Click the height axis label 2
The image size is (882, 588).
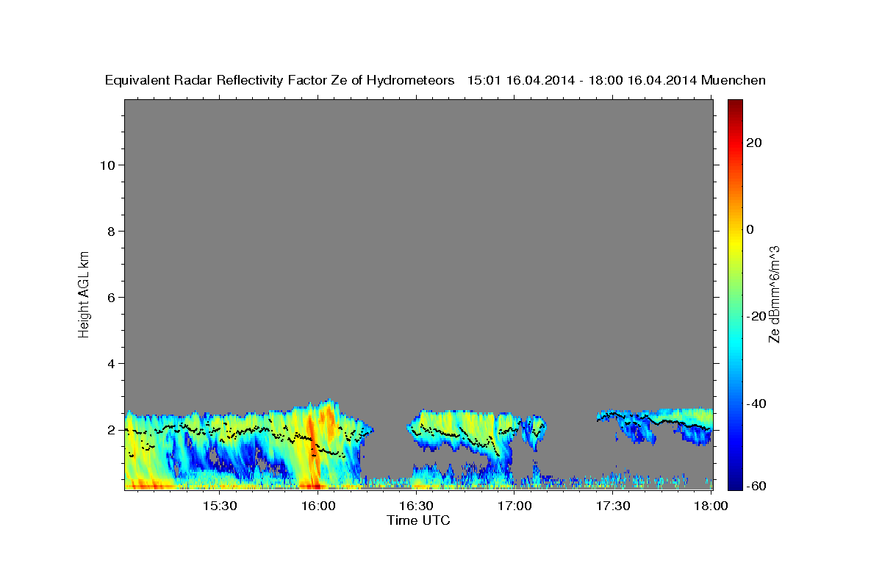(112, 430)
